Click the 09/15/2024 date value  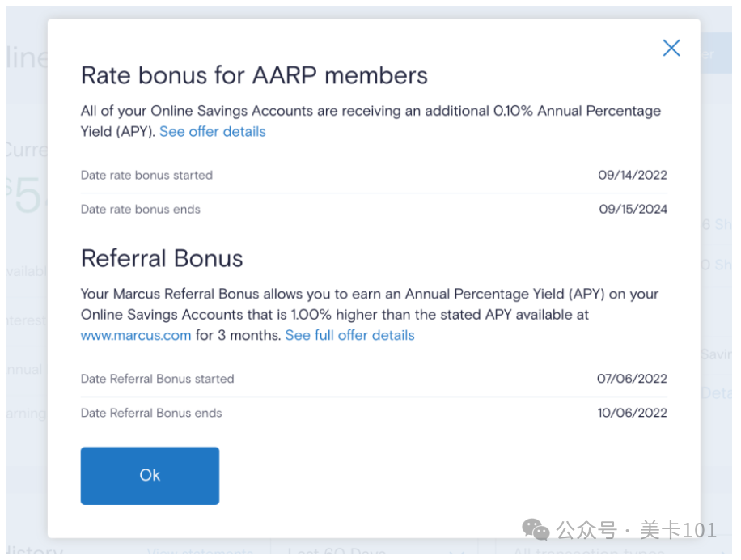633,209
